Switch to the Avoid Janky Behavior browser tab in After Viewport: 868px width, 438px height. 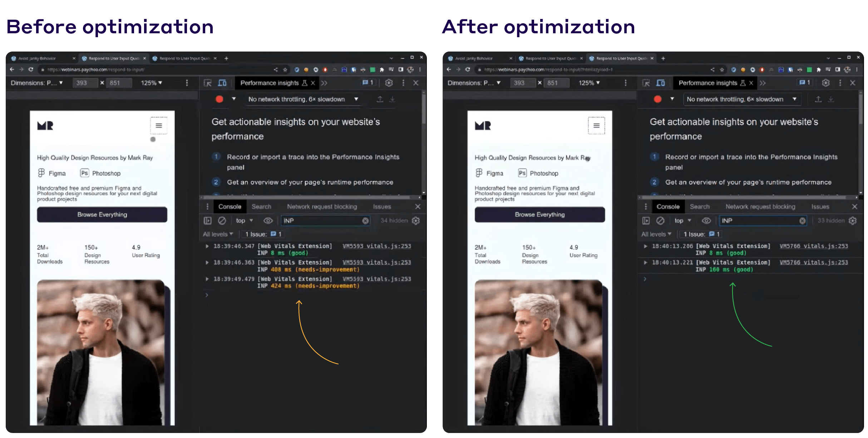point(474,58)
